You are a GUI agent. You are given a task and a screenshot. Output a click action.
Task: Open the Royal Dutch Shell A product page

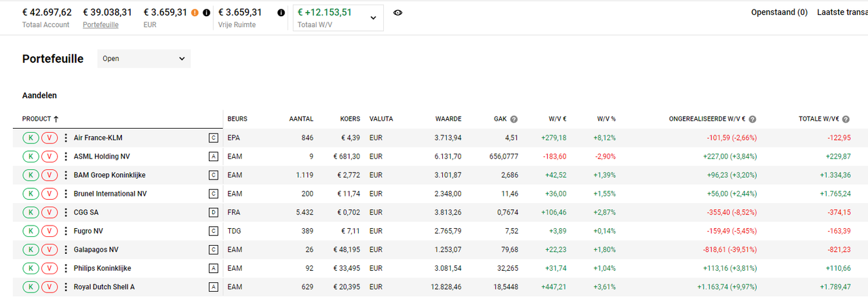(x=104, y=287)
